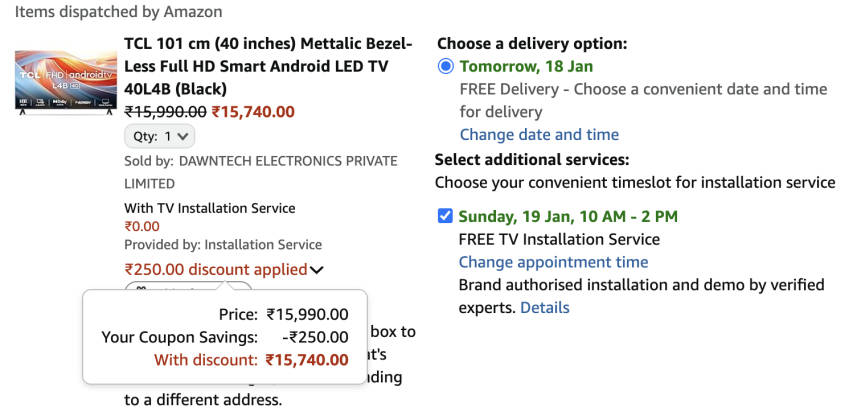Click the struck-through ₹15,990.00 original price
The image size is (853, 420).
click(x=165, y=112)
